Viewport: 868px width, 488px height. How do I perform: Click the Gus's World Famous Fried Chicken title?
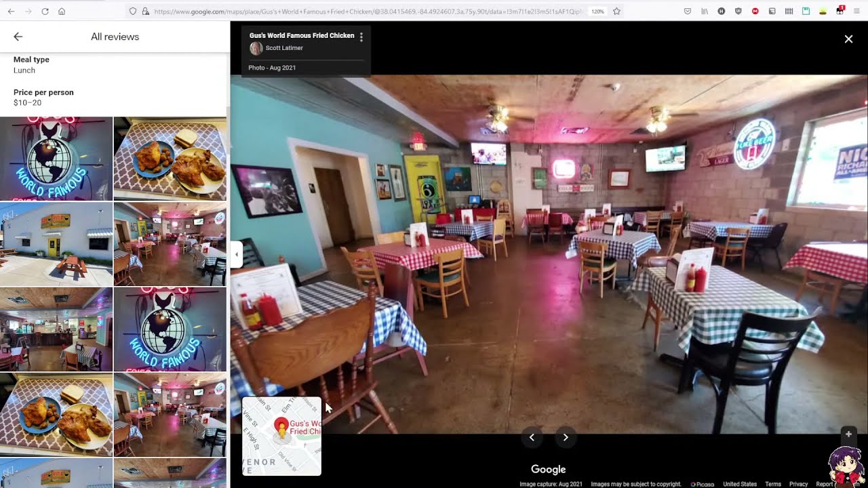pyautogui.click(x=302, y=35)
